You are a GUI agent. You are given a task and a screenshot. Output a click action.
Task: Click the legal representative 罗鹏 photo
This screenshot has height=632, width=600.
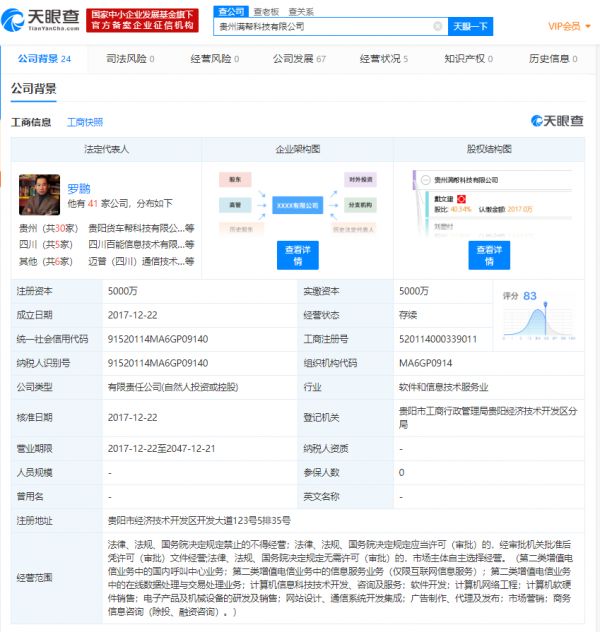click(39, 195)
